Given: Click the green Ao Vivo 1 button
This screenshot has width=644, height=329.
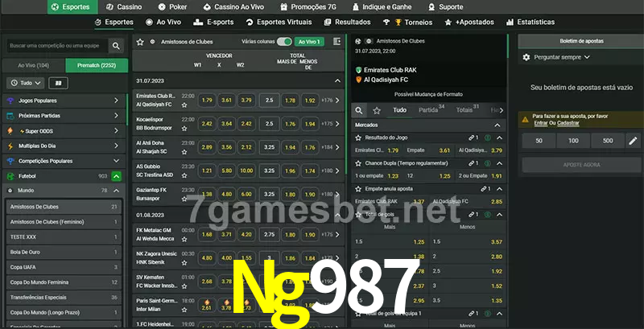Looking at the screenshot, I should (309, 41).
